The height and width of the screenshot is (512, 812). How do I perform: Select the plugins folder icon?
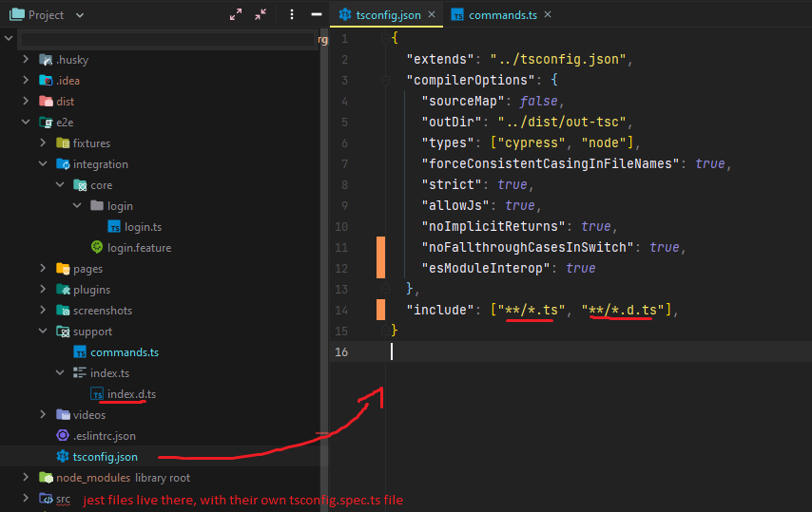[x=63, y=290]
